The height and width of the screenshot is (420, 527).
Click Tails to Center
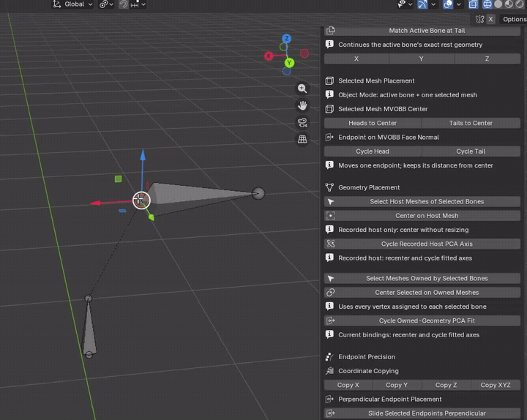471,123
